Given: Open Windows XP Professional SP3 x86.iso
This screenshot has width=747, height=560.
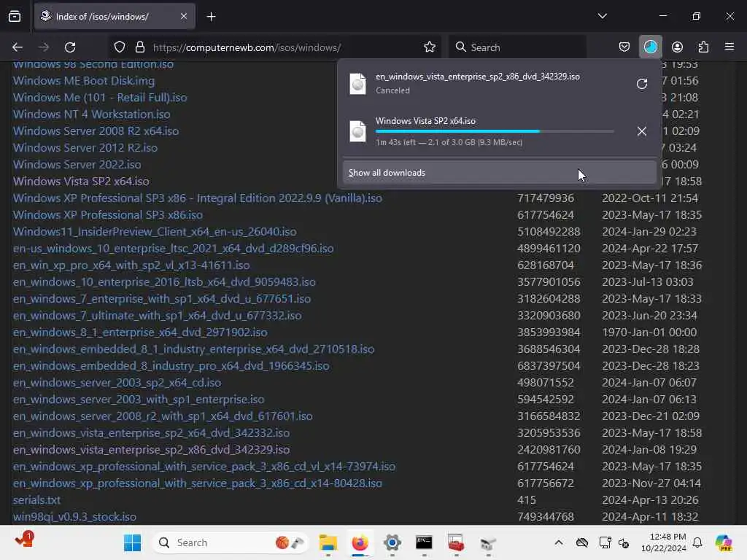Looking at the screenshot, I should (108, 215).
